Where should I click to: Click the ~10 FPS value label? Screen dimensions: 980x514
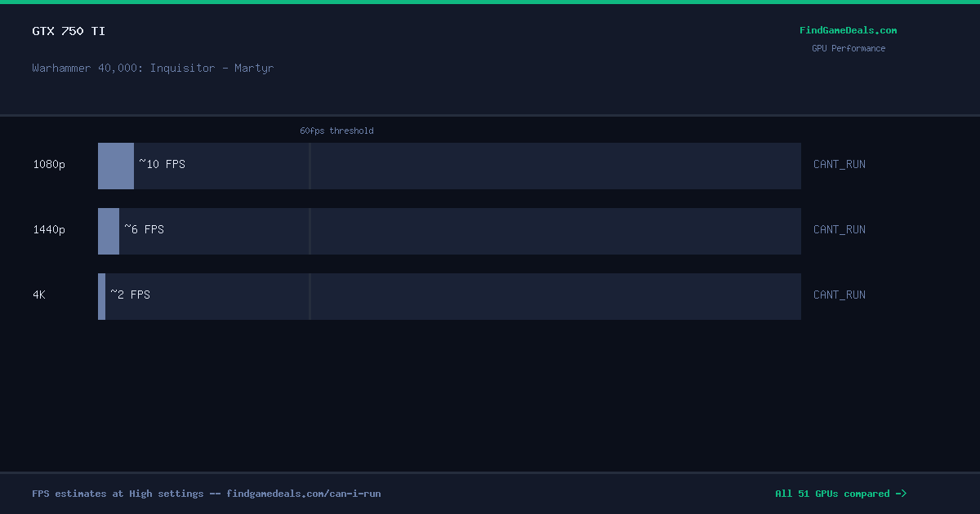coord(162,164)
